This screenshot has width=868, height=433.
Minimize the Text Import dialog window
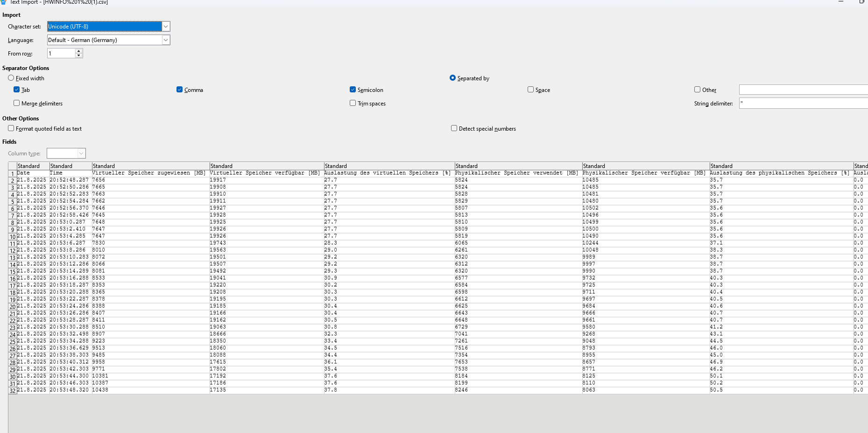841,2
